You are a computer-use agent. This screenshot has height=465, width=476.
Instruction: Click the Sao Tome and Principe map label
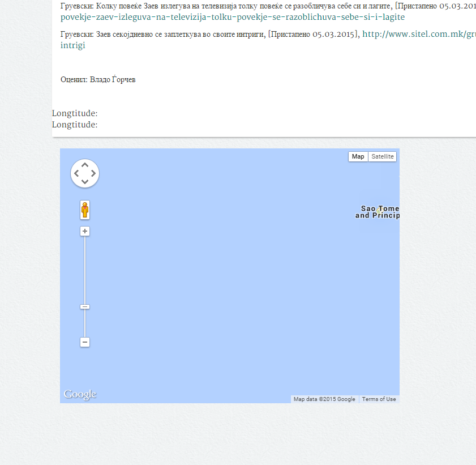point(378,212)
